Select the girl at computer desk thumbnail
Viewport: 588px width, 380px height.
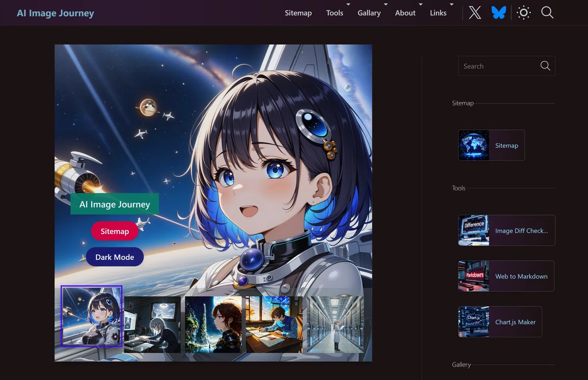click(x=152, y=324)
